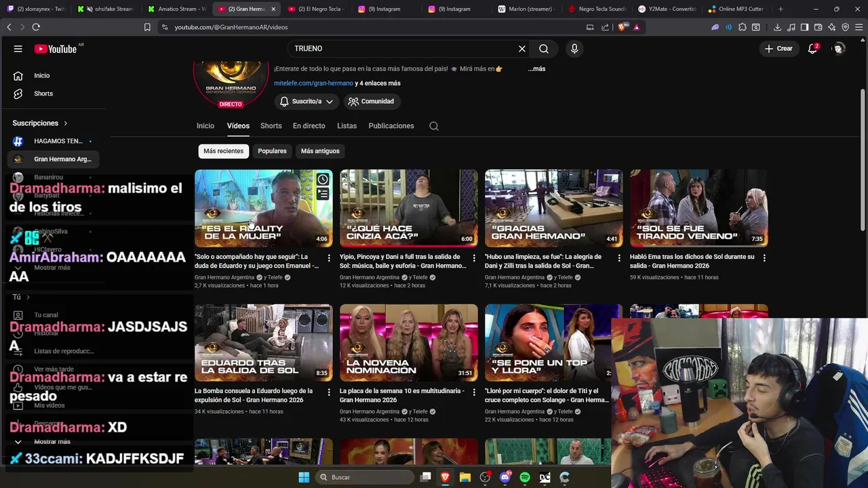
Task: Switch to channel Shorts tab
Action: 271,126
